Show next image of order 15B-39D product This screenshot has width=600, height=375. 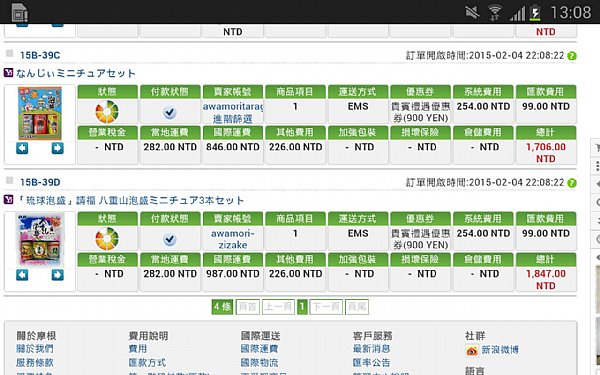coord(57,275)
